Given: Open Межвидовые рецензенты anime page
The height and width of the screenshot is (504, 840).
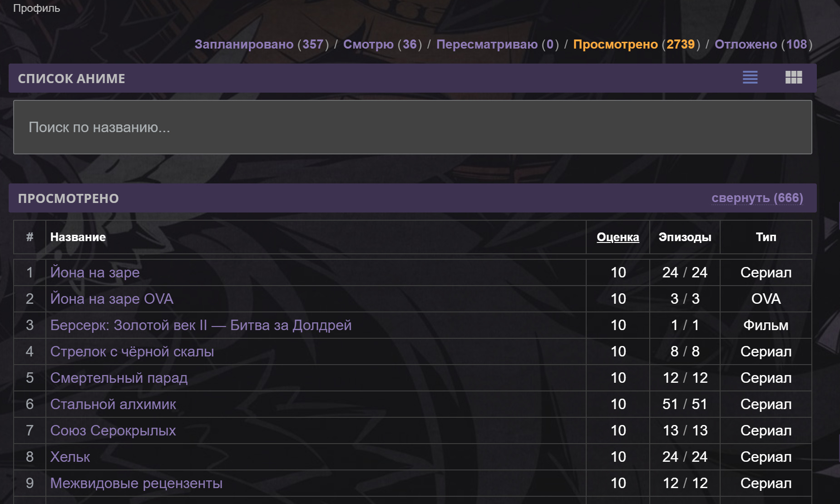Looking at the screenshot, I should point(136,483).
